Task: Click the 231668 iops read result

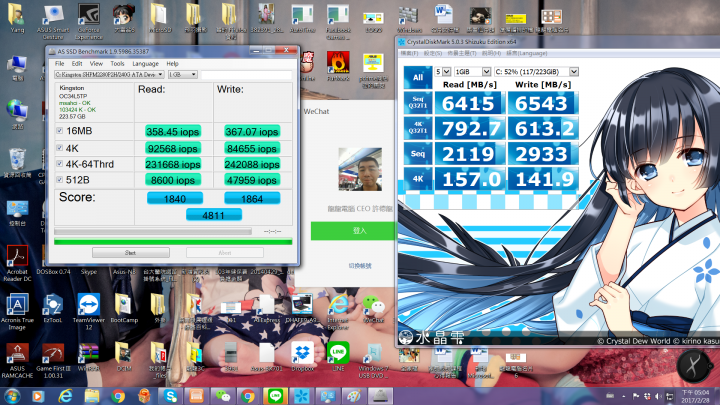Action: click(x=173, y=164)
